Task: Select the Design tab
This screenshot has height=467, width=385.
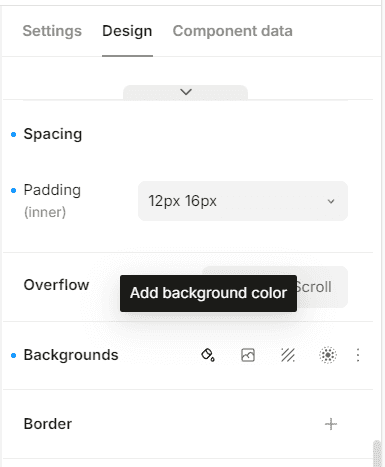Action: point(127,31)
